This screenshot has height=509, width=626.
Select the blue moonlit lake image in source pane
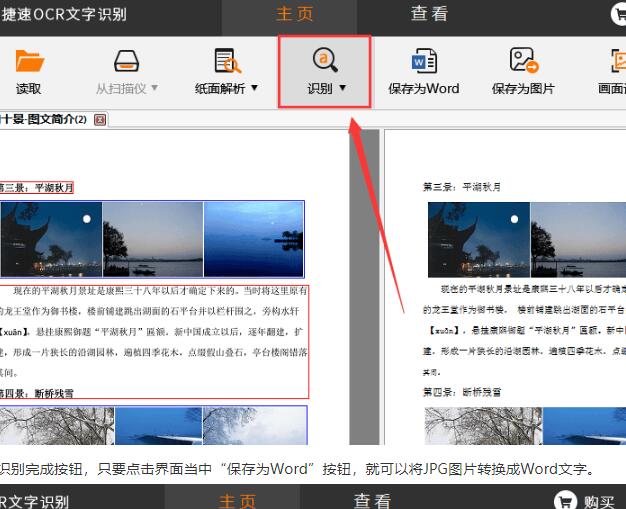pyautogui.click(x=254, y=239)
